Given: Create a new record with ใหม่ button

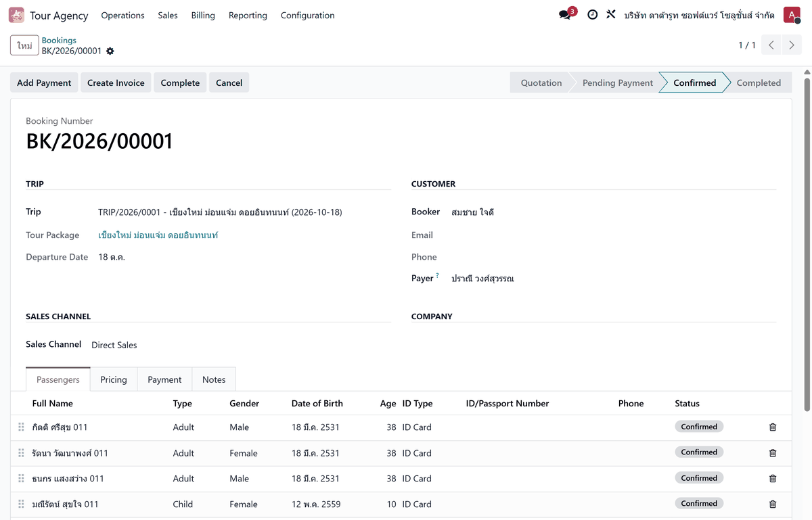Looking at the screenshot, I should [24, 45].
